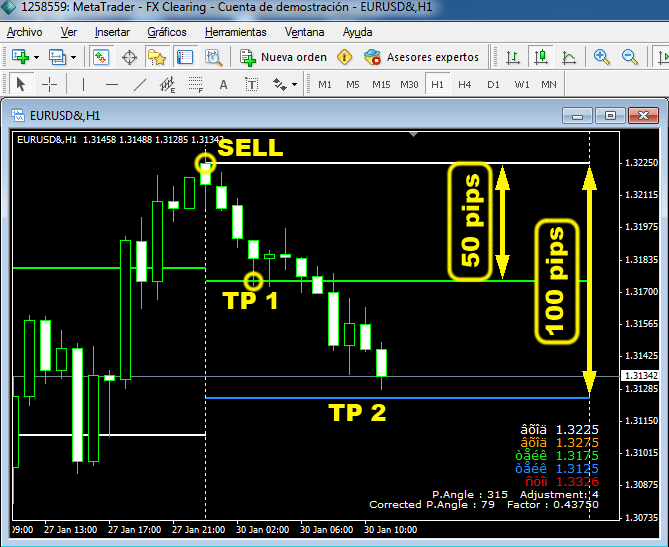This screenshot has width=669, height=547.
Task: Expand the profiles dropdown arrow
Action: pyautogui.click(x=73, y=57)
